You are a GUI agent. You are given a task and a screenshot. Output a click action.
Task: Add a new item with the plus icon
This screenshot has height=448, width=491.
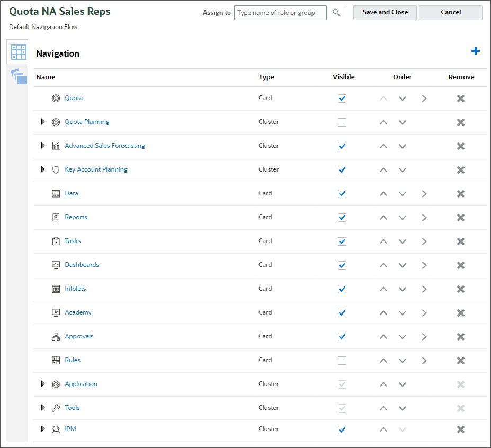[x=475, y=51]
